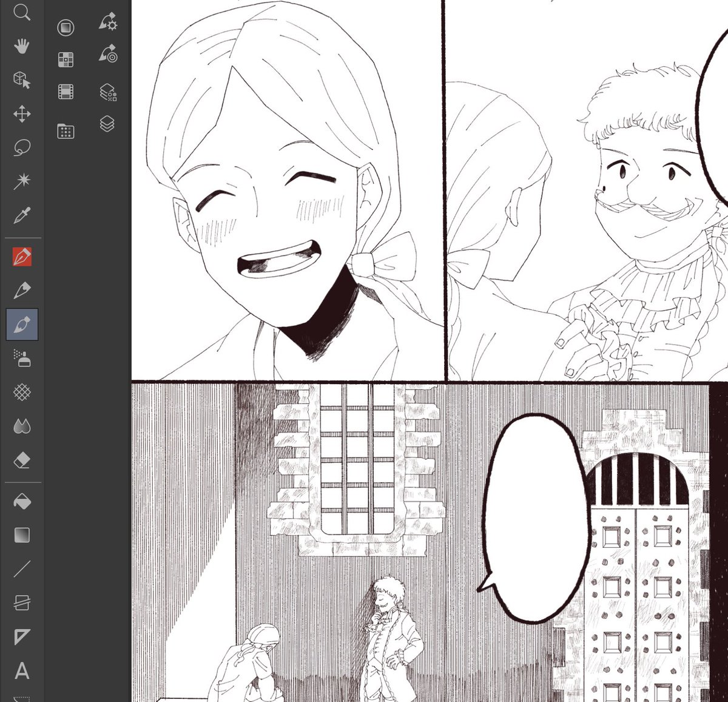Open the Material folder palette
This screenshot has height=702, width=728.
pos(66,130)
